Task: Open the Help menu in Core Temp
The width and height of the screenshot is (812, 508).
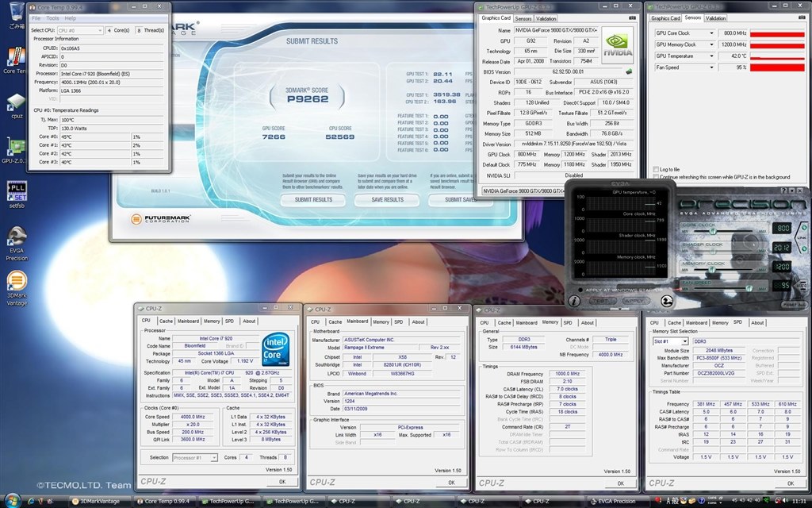Action: [71, 18]
